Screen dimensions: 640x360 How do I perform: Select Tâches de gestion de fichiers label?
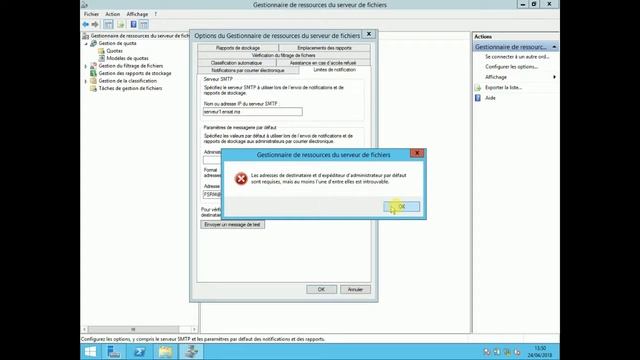[x=130, y=88]
